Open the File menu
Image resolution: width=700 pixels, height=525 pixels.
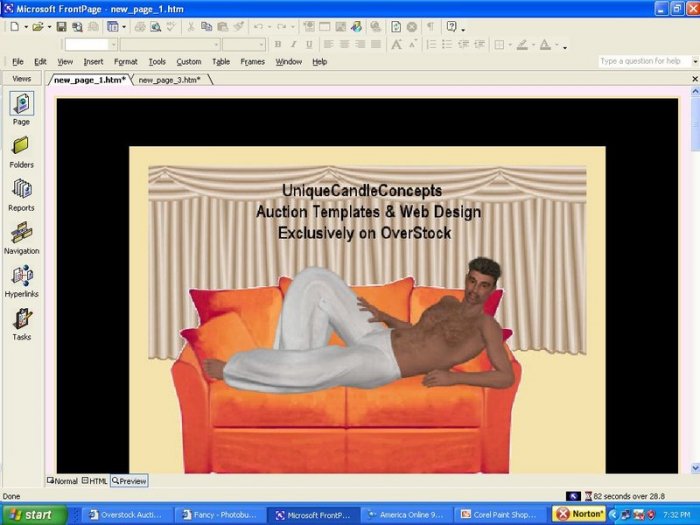click(18, 62)
